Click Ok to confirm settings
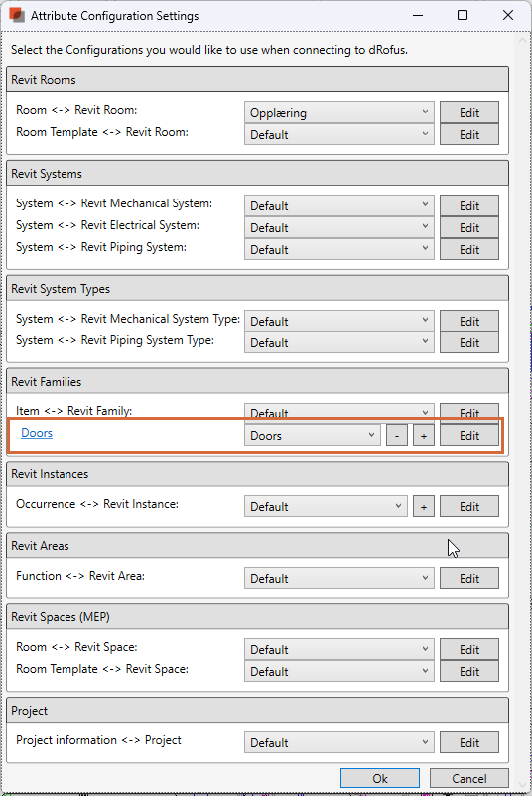Screen dimensions: 532x796 [x=380, y=779]
